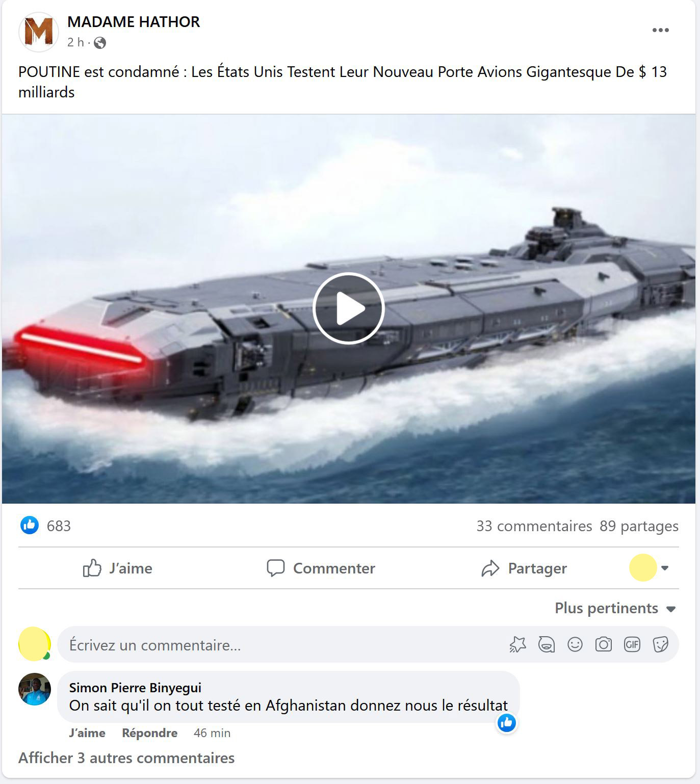Open the share-as identity dropdown arrow
This screenshot has height=784, width=700.
click(665, 568)
